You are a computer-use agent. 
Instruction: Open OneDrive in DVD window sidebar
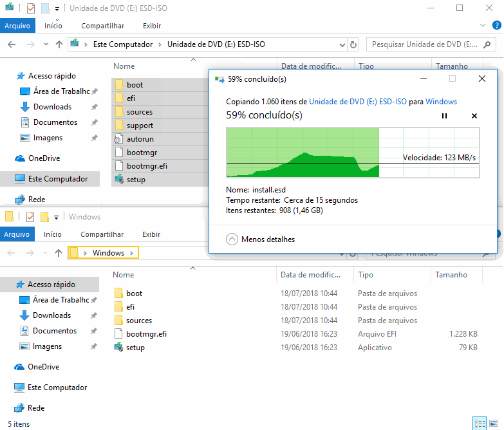(44, 158)
